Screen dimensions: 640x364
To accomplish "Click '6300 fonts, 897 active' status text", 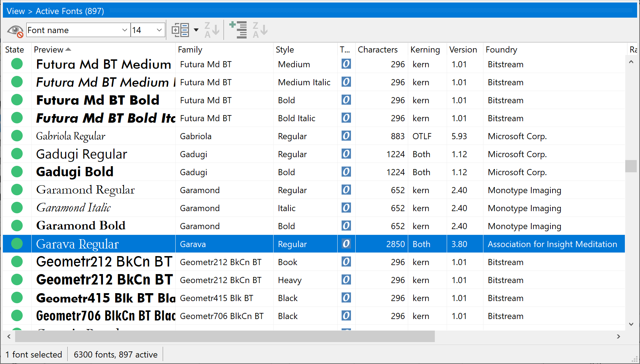I will point(116,355).
